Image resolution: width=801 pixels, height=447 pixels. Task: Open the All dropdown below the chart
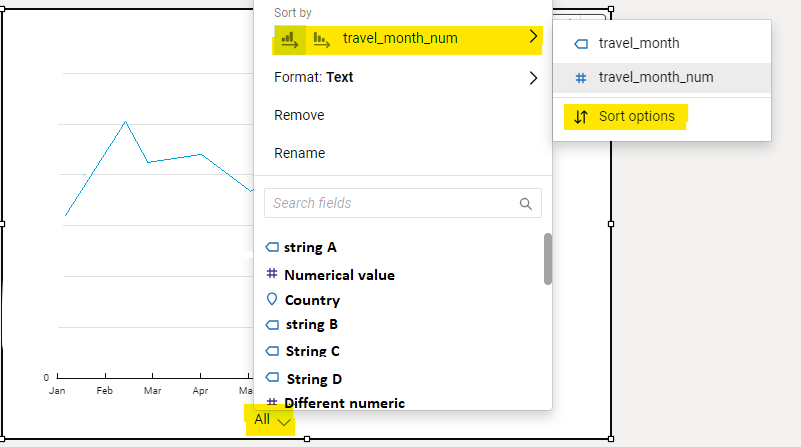click(x=272, y=420)
